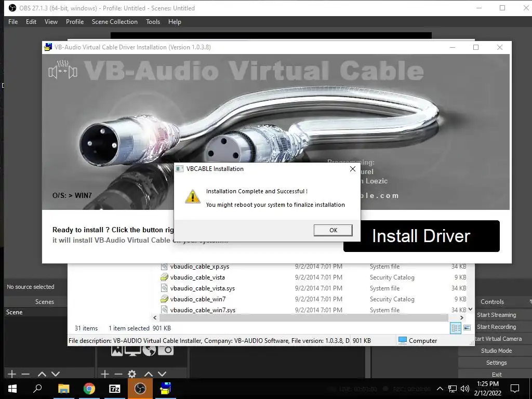Screen dimensions: 532x399
Task: Click the Scenes dock panel header
Action: [x=45, y=302]
